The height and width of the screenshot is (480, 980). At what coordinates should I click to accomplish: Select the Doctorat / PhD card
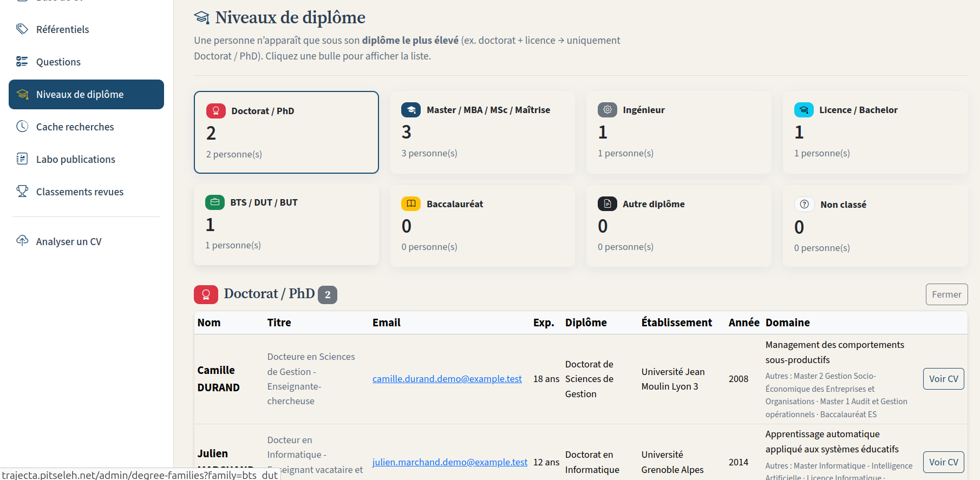286,132
